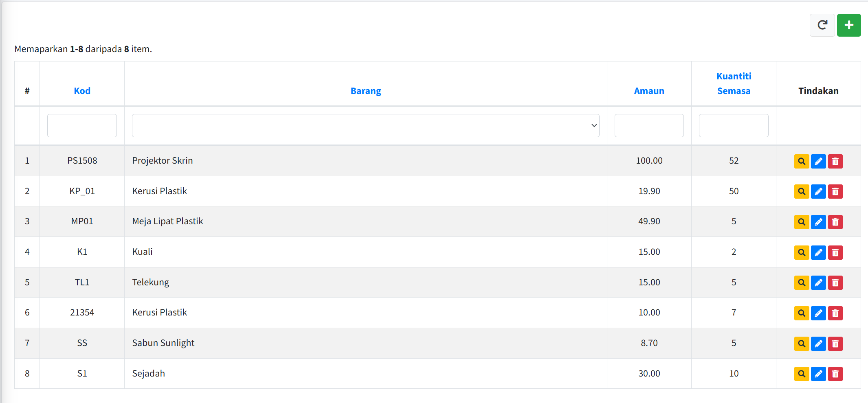Edit the Projektor Skrin entry
Viewport: 868px width, 403px height.
click(x=818, y=161)
